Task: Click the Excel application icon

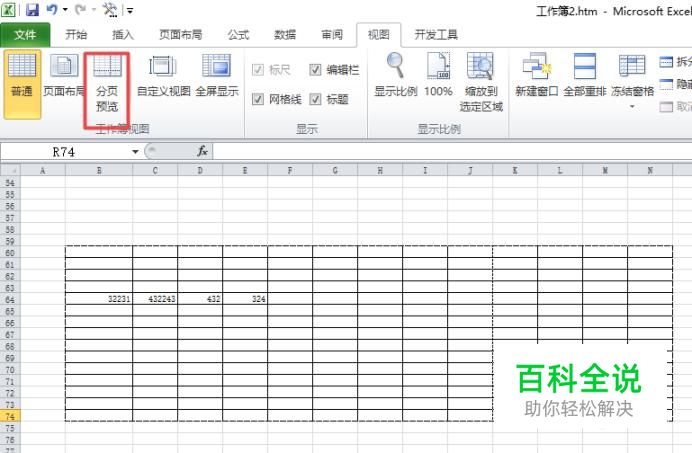Action: (8, 10)
